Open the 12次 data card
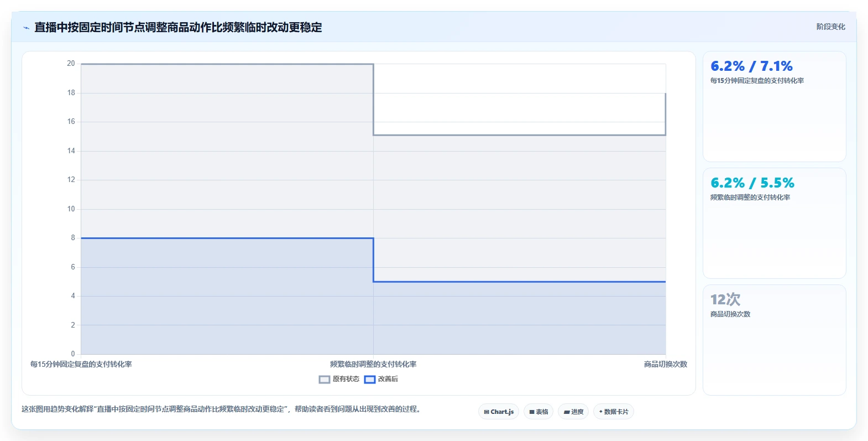The image size is (868, 441). click(x=774, y=340)
